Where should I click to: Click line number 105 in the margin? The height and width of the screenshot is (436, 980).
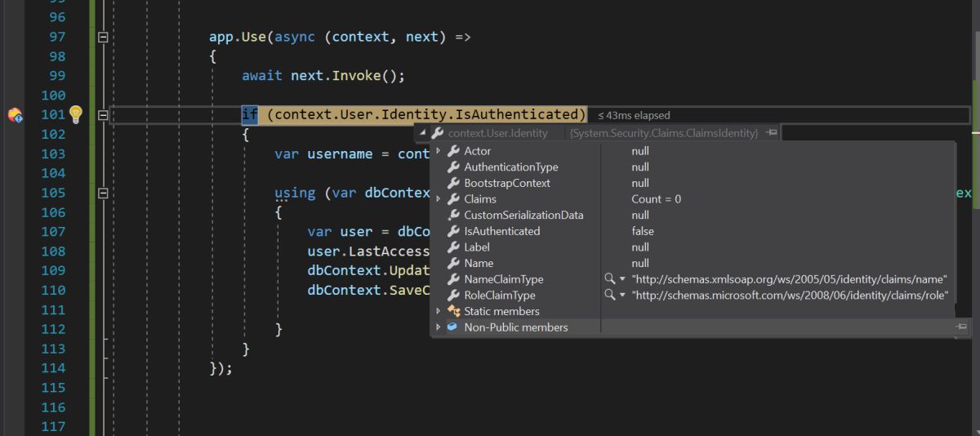click(x=53, y=194)
